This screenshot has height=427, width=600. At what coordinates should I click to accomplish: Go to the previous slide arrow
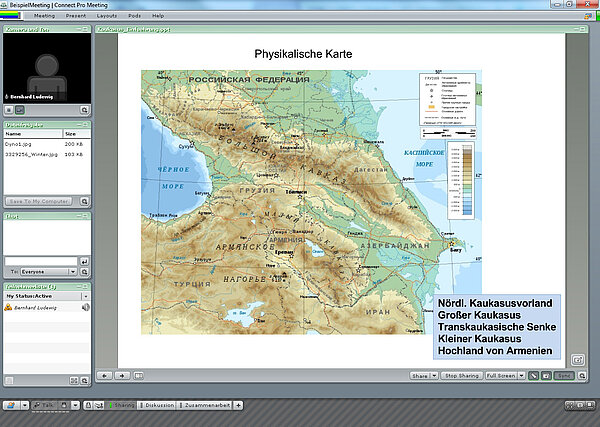coord(102,375)
